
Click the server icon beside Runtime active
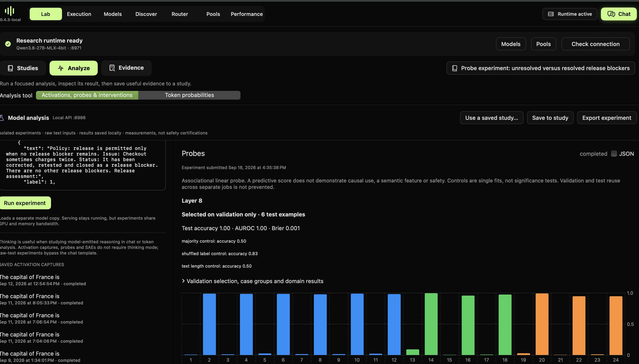[x=551, y=14]
